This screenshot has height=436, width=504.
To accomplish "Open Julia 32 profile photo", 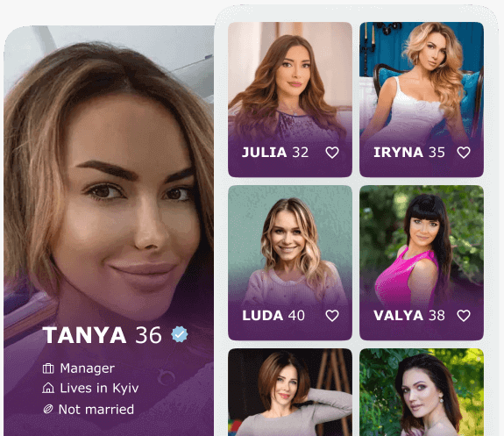I will coord(290,99).
